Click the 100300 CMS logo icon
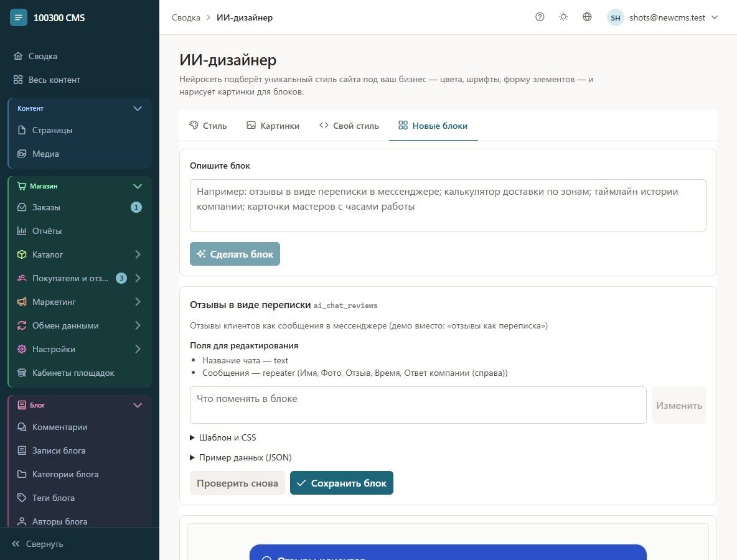Screen dimensions: 737x560 18,17
